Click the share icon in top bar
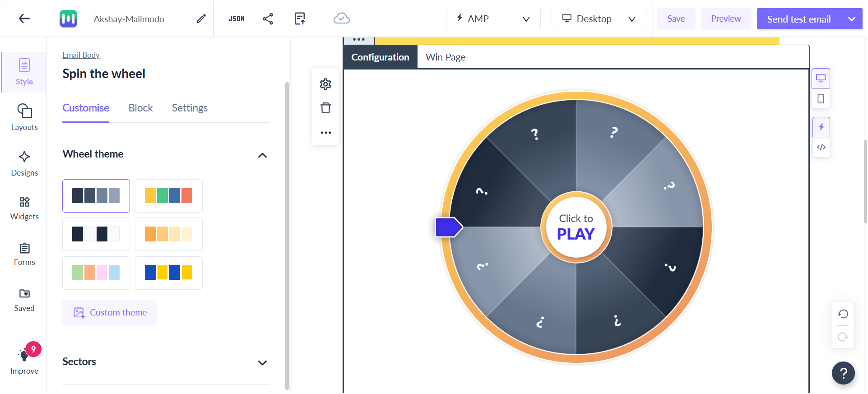 268,19
